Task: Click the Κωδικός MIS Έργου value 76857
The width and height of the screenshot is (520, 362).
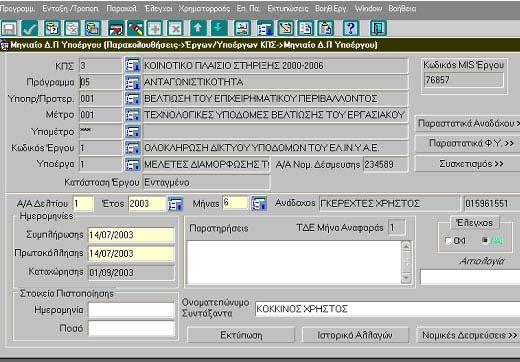Action: tap(463, 80)
